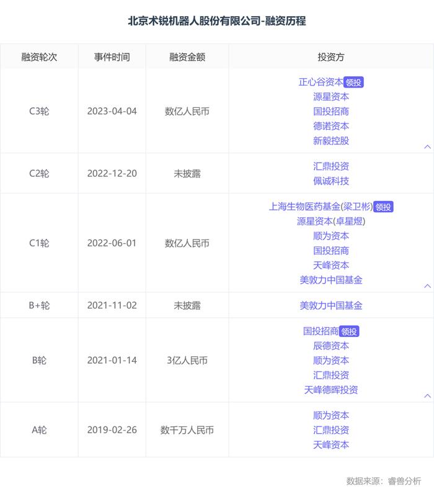Click the date 2022-12-20
The height and width of the screenshot is (504, 434).
pos(112,174)
